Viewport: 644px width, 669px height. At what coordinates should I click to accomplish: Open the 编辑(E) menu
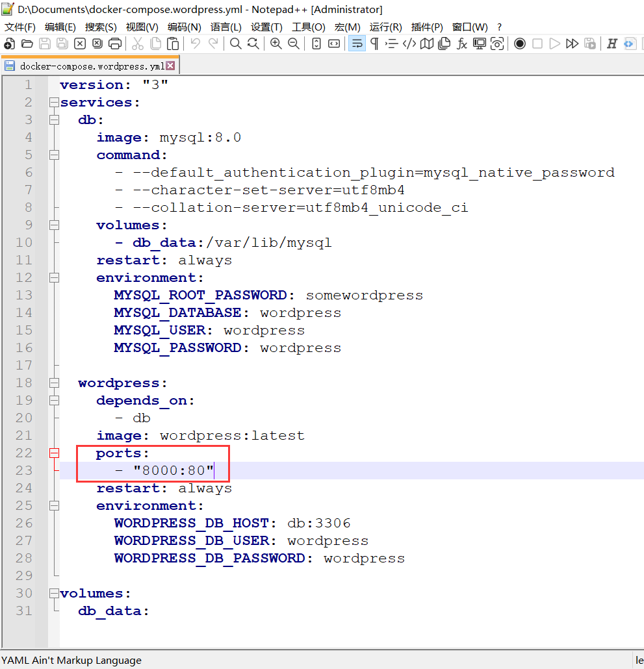click(x=60, y=27)
